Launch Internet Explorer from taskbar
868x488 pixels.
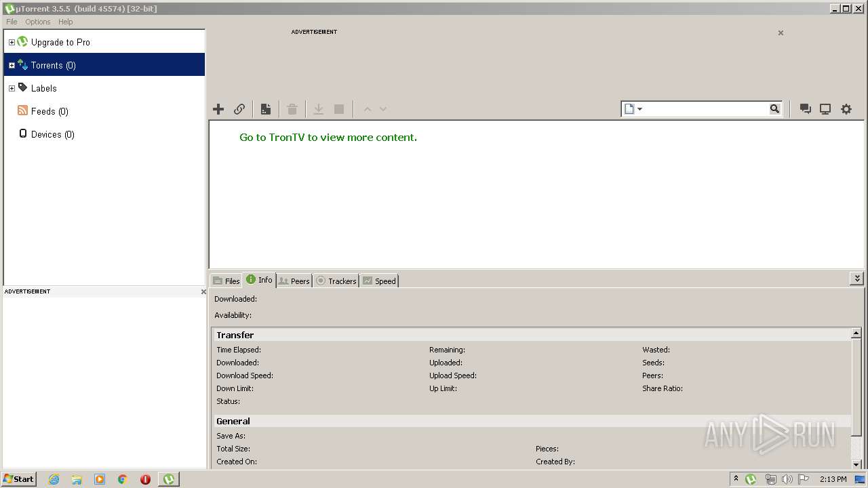coord(54,479)
